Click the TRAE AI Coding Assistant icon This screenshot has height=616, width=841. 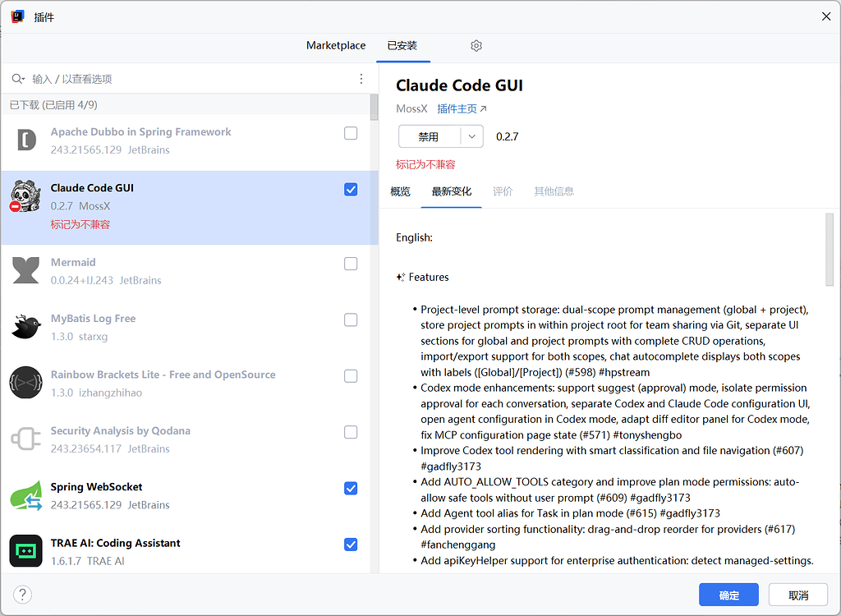coord(25,551)
